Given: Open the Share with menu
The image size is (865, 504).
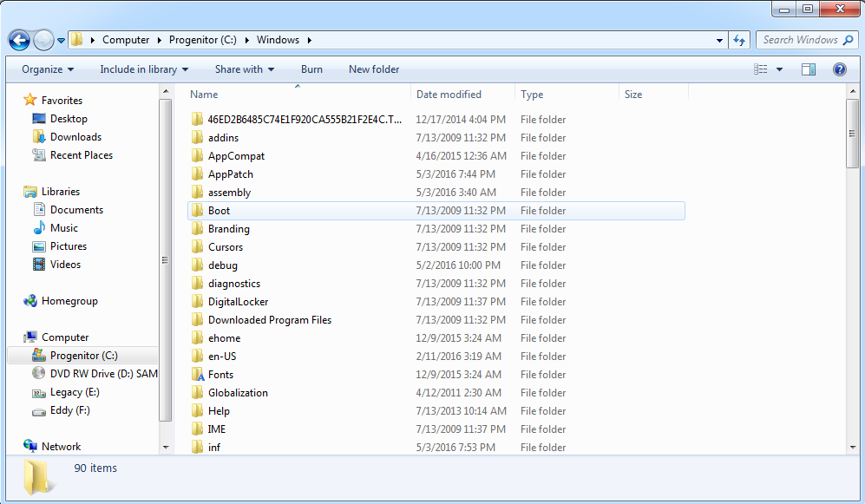Looking at the screenshot, I should click(x=245, y=69).
